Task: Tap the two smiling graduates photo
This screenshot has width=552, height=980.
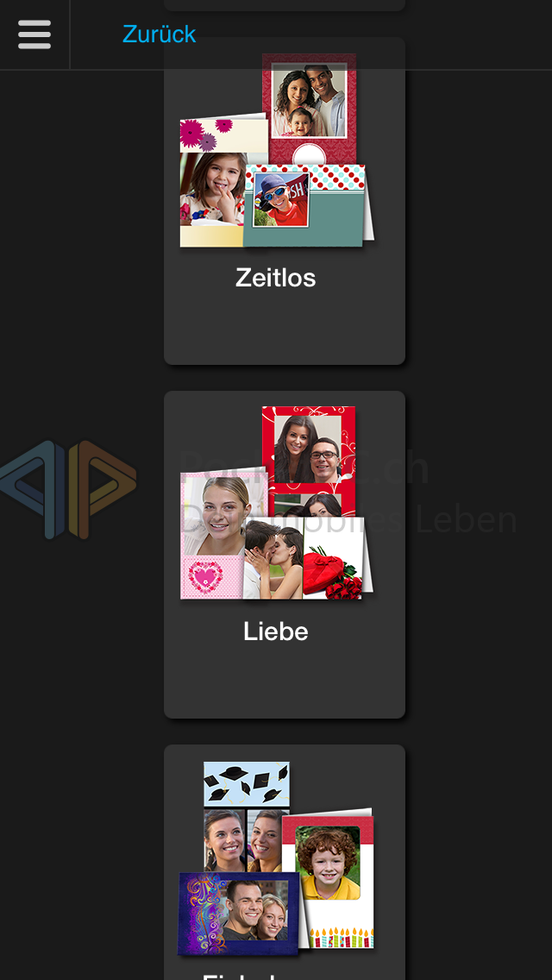Action: pyautogui.click(x=247, y=839)
